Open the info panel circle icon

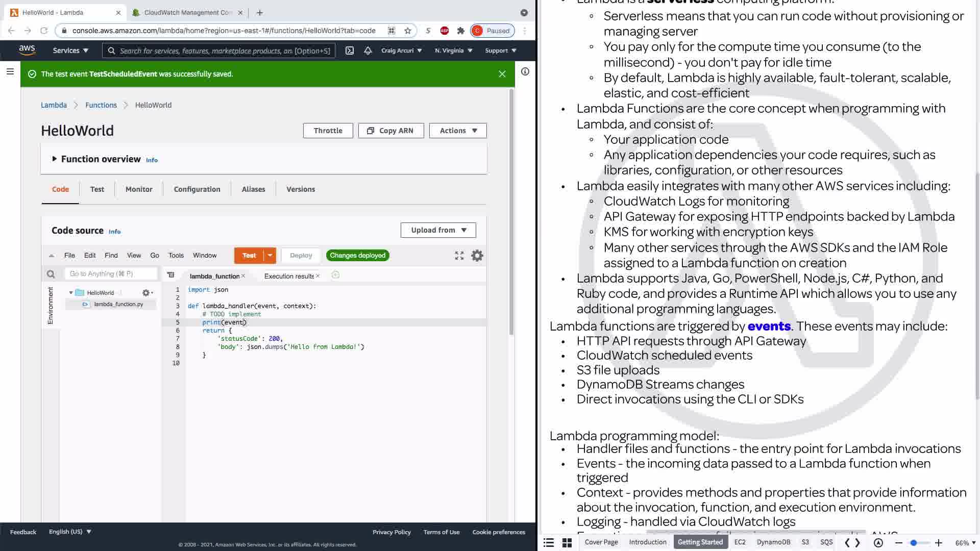(525, 72)
